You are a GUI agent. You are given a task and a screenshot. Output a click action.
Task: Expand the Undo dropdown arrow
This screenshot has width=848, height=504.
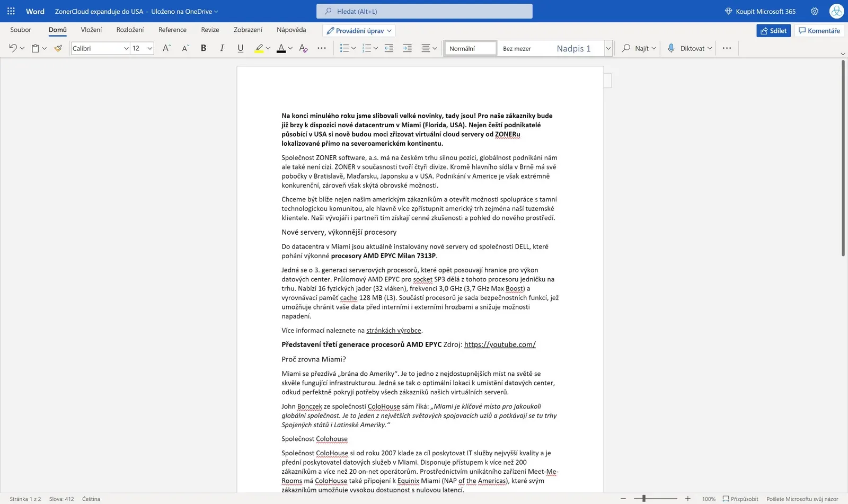(22, 48)
